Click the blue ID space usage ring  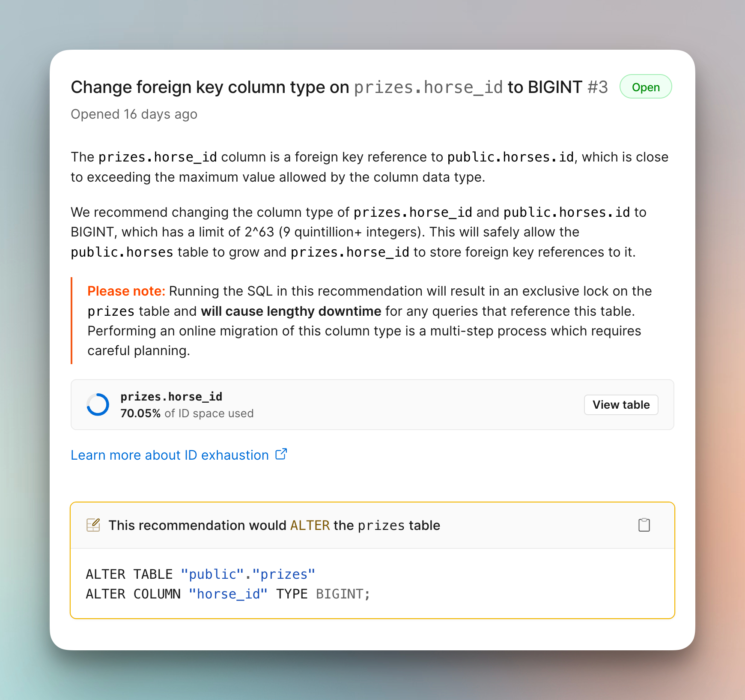point(98,404)
